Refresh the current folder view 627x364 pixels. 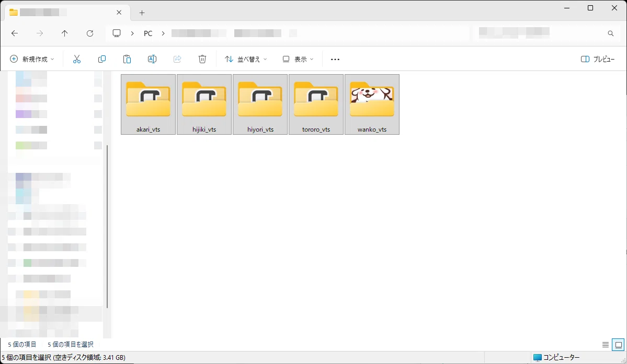tap(90, 33)
